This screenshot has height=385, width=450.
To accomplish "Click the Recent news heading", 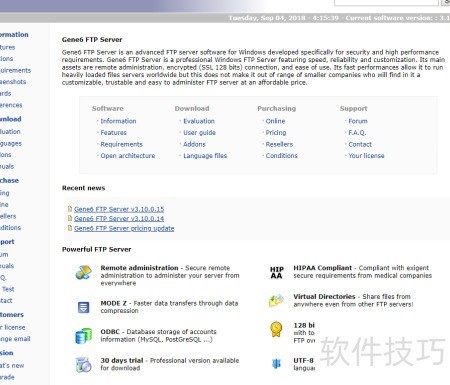I will [x=84, y=188].
